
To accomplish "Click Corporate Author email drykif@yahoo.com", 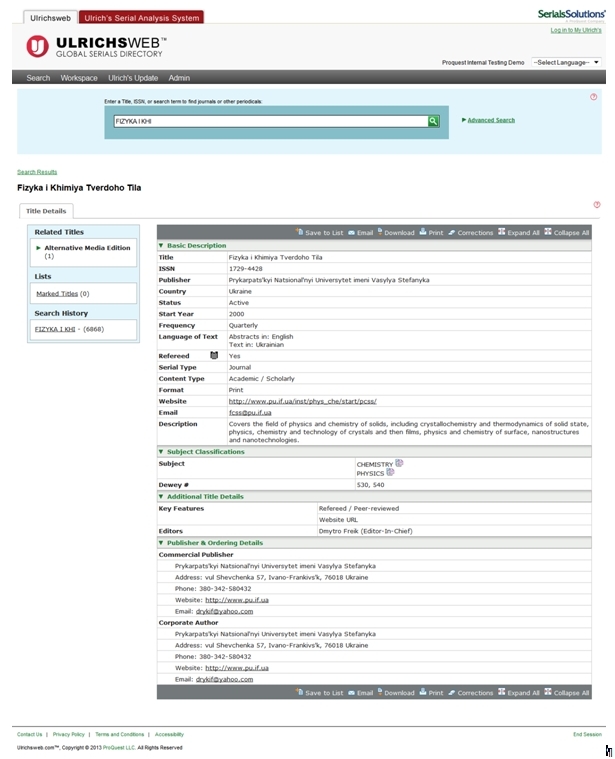I will pyautogui.click(x=224, y=679).
